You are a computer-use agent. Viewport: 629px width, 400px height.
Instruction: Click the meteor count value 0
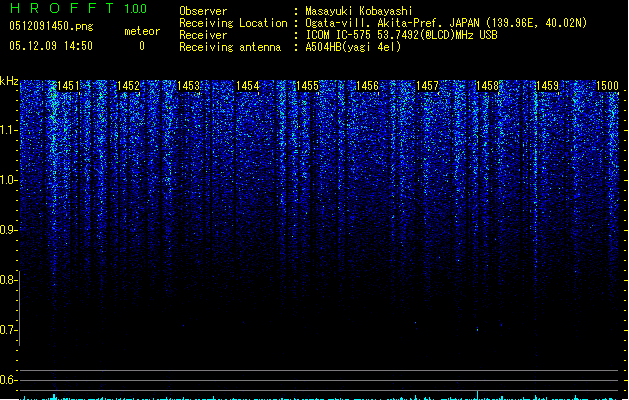[142, 46]
